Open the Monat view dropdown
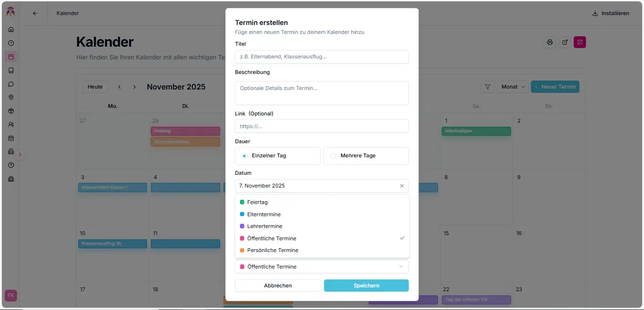This screenshot has height=310, width=644. point(513,87)
